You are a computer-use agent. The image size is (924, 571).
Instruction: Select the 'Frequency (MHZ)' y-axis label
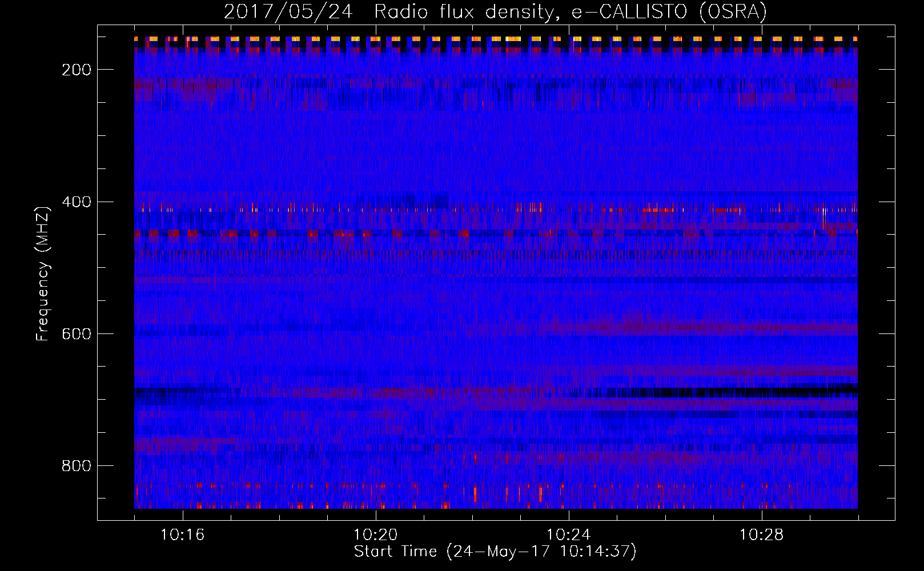[x=43, y=274]
